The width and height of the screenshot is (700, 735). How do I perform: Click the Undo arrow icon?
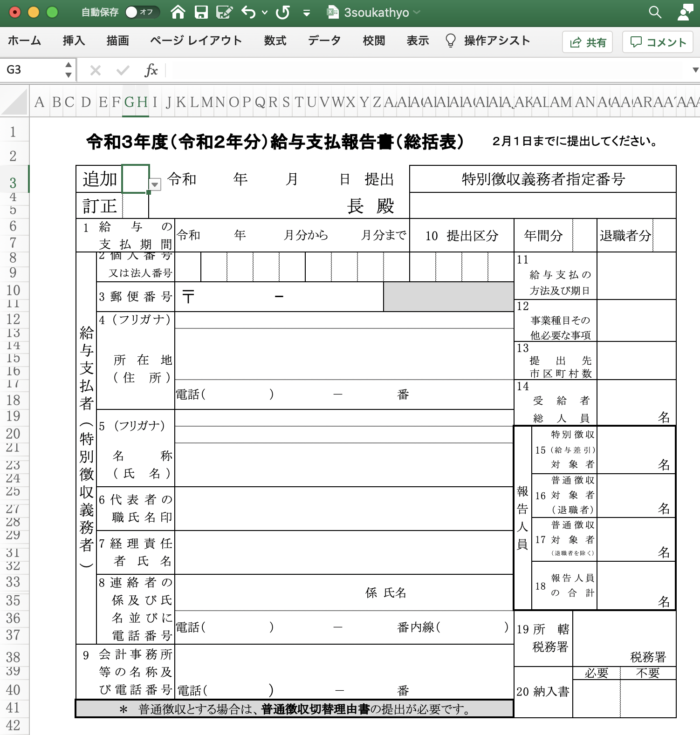pos(248,12)
